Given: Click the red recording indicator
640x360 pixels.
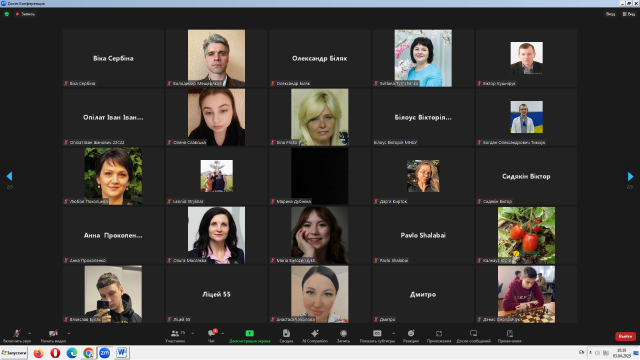Looking at the screenshot, I should point(25,14).
